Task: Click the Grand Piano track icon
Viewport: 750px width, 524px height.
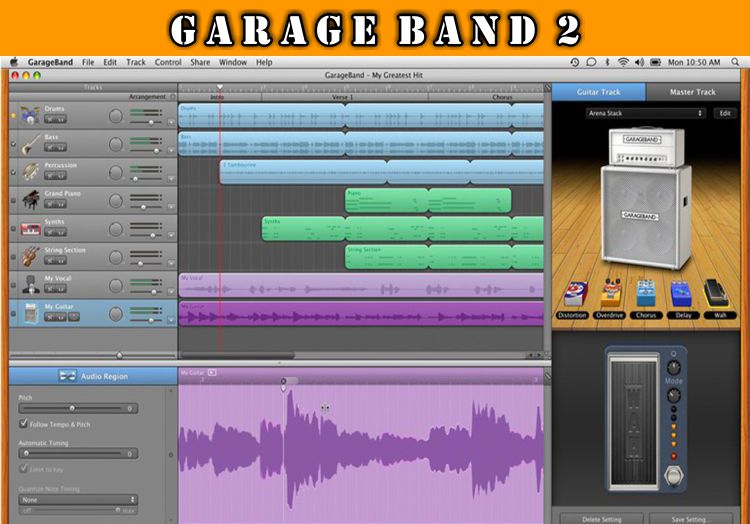Action: tap(31, 200)
